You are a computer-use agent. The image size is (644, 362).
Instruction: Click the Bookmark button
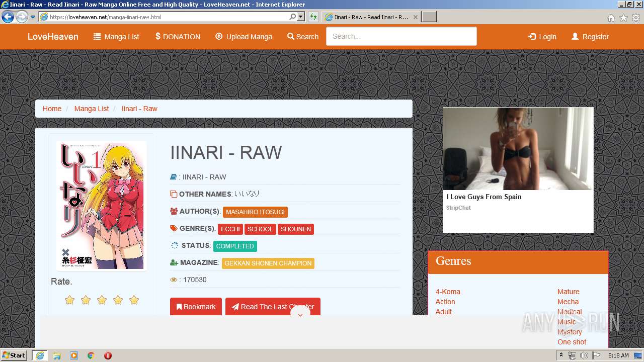196,307
